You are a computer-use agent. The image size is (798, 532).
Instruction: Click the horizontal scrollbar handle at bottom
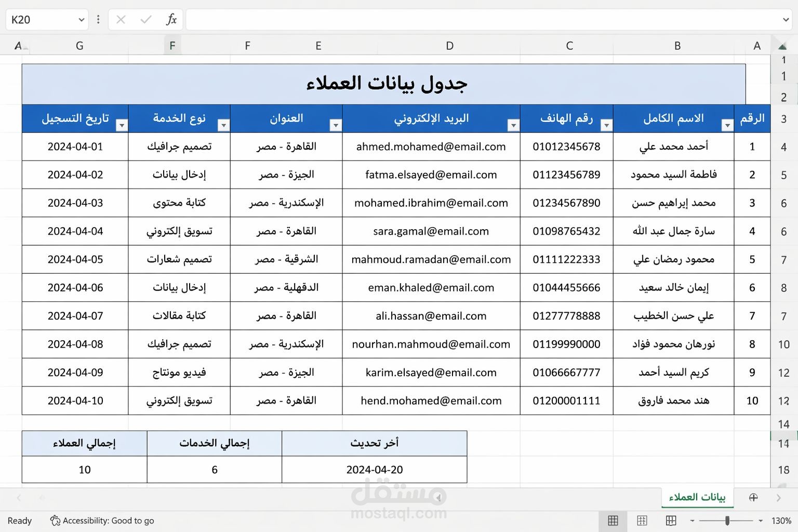point(438,498)
